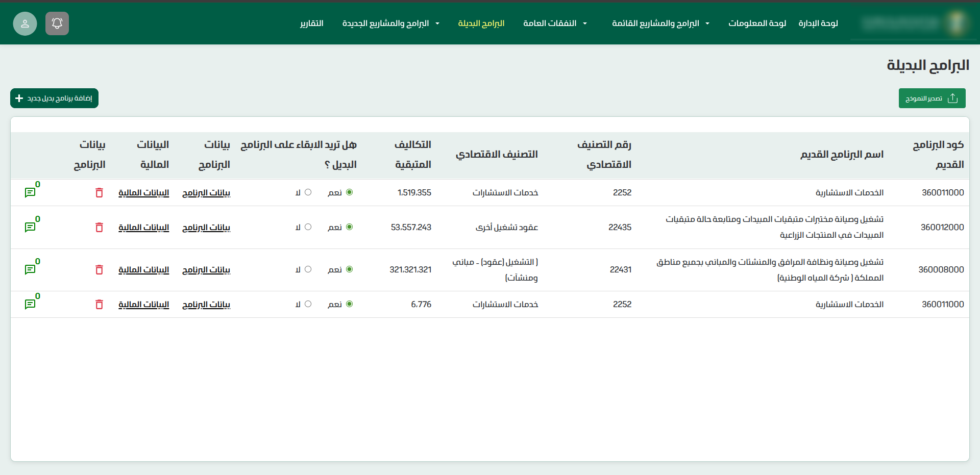Open comments icon for program 360012000
The image size is (980, 475).
[30, 227]
